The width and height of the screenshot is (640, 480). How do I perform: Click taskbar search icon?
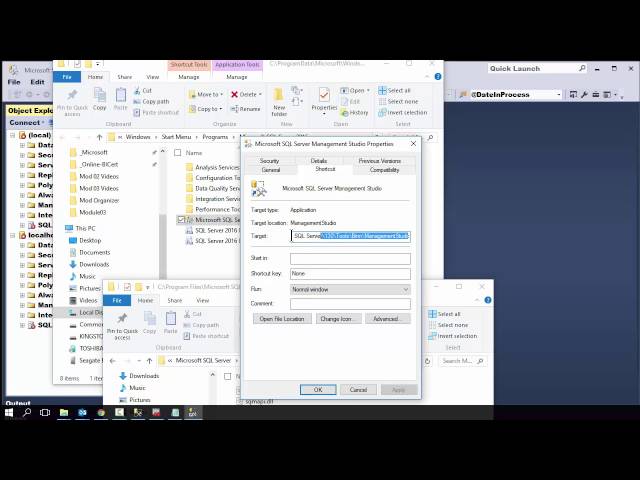(x=27, y=413)
